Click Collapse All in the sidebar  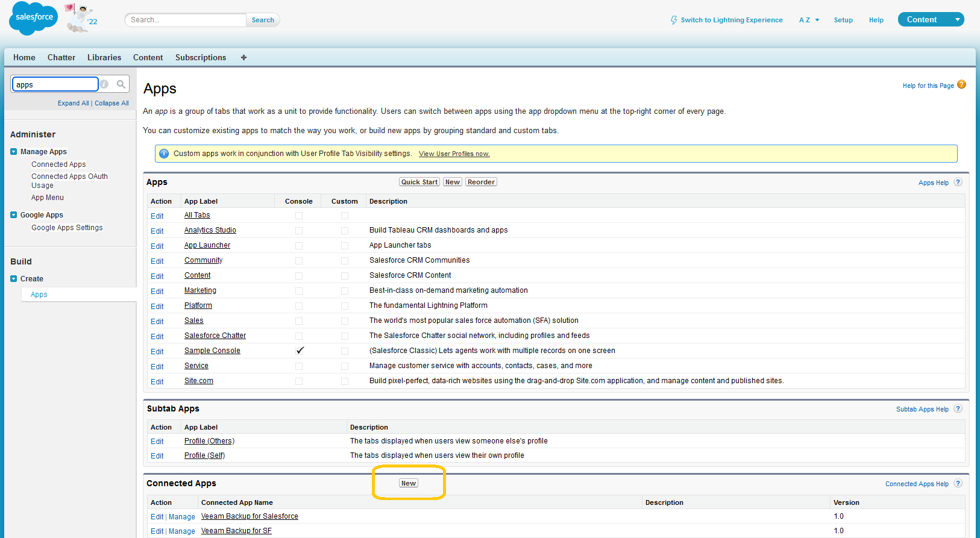coord(112,103)
